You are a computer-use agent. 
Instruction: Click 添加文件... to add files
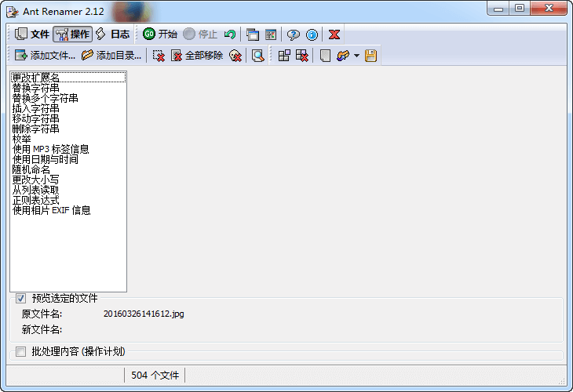tap(45, 56)
